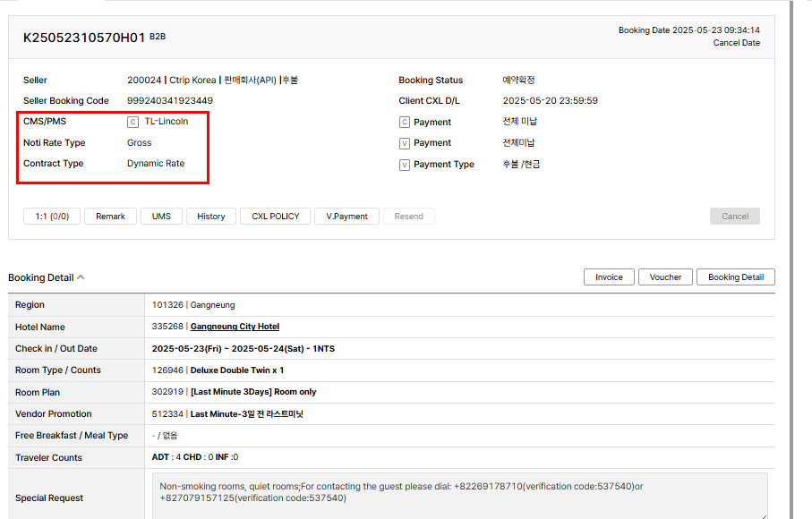Open the CXL POLICY details

[276, 217]
